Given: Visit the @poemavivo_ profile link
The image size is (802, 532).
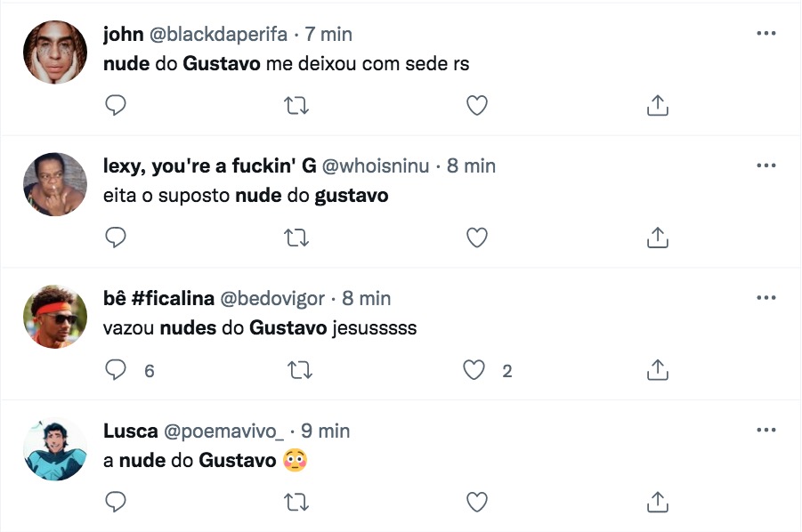Looking at the screenshot, I should point(223,431).
